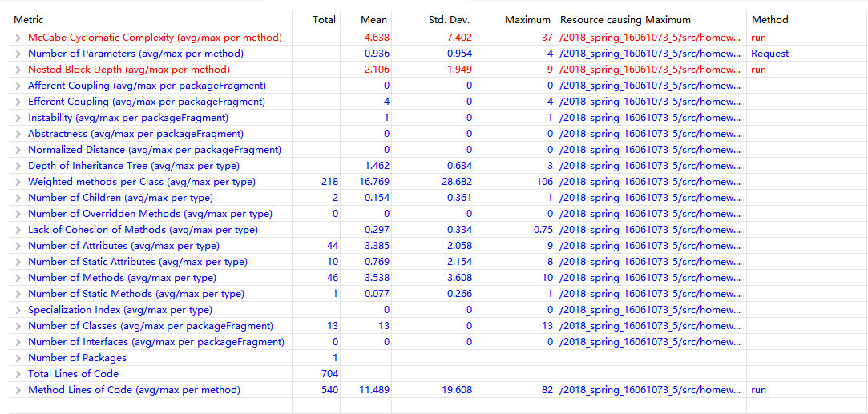Click the Request method cell
The image size is (868, 414).
point(770,54)
